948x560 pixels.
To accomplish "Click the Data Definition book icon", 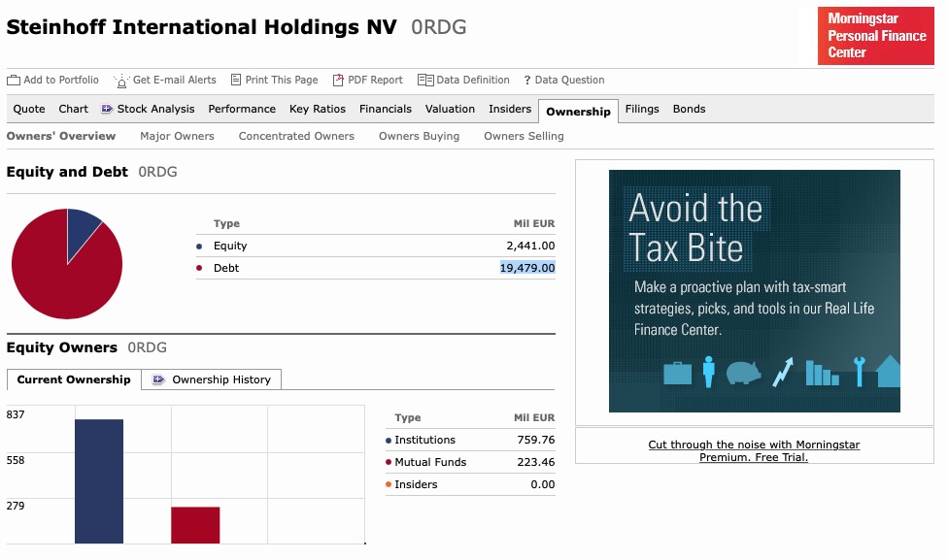I will pyautogui.click(x=425, y=81).
